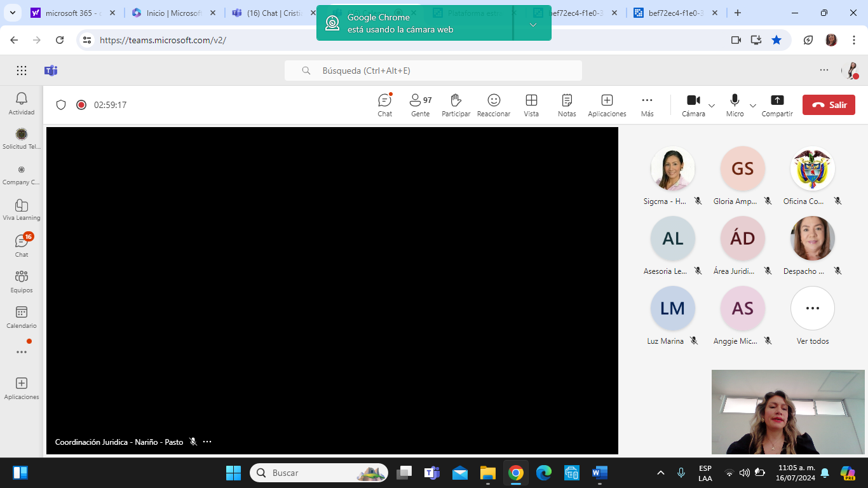Screen dimensions: 868x488
Task: Open options for Coordinación Juridica video
Action: tap(207, 442)
